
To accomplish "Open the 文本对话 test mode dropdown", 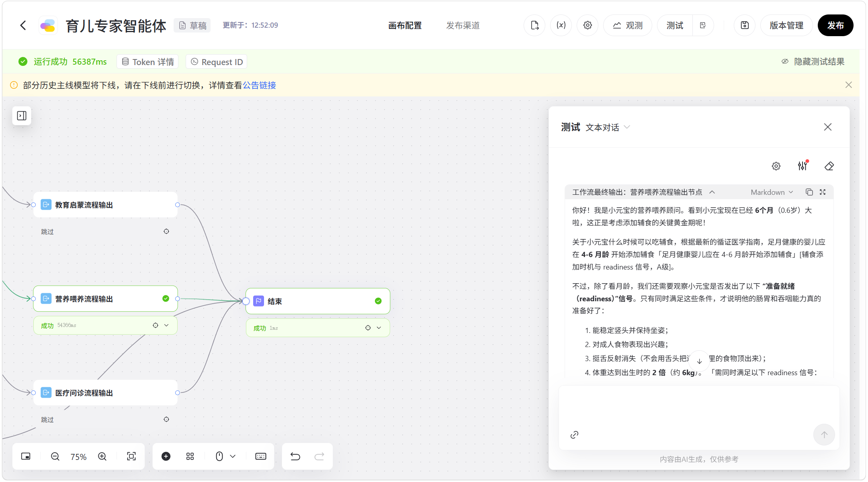I will tap(608, 127).
